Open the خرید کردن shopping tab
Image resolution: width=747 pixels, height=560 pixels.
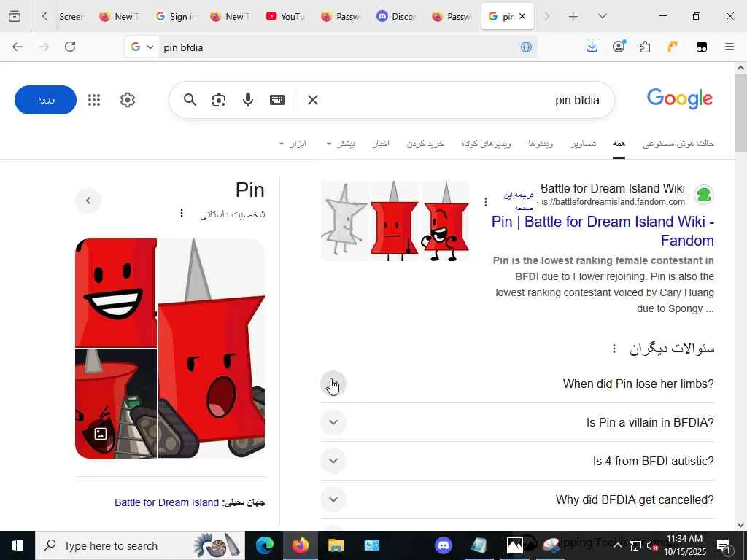click(x=425, y=144)
